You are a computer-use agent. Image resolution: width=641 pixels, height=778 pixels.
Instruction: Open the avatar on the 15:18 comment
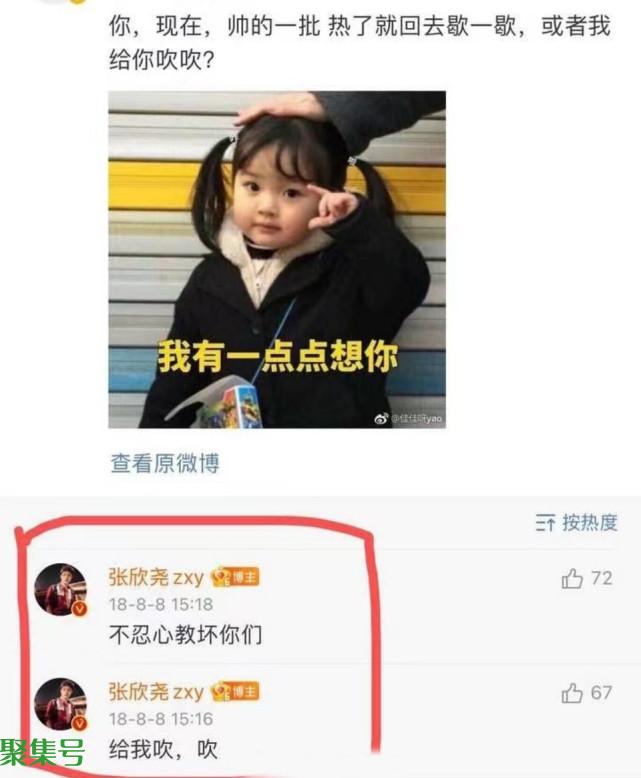click(x=61, y=589)
